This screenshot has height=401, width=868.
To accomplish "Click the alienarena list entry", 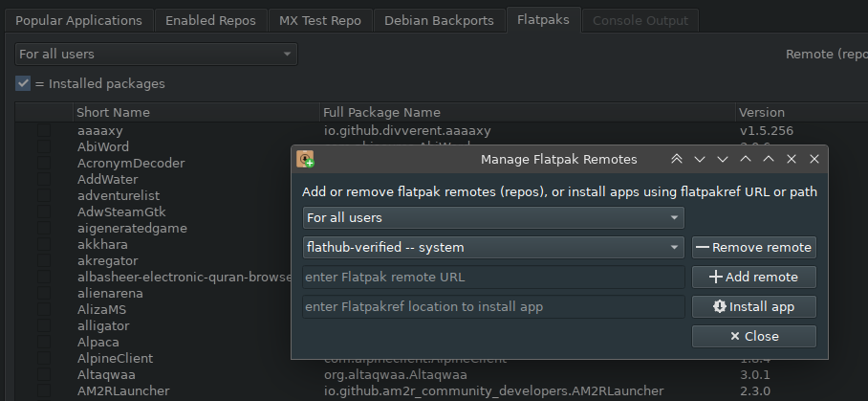I will point(110,294).
